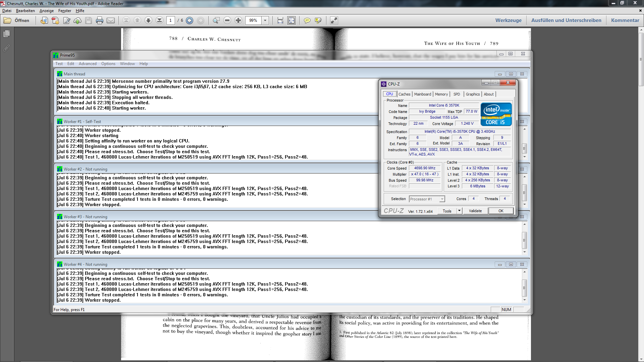Select the highlight text tool
This screenshot has width=644, height=362.
(318, 20)
